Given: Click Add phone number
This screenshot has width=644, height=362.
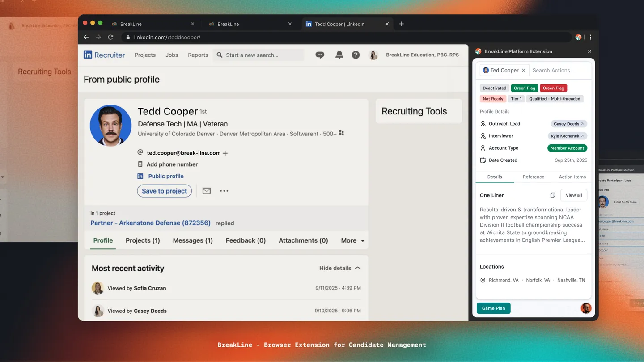Looking at the screenshot, I should click(172, 164).
